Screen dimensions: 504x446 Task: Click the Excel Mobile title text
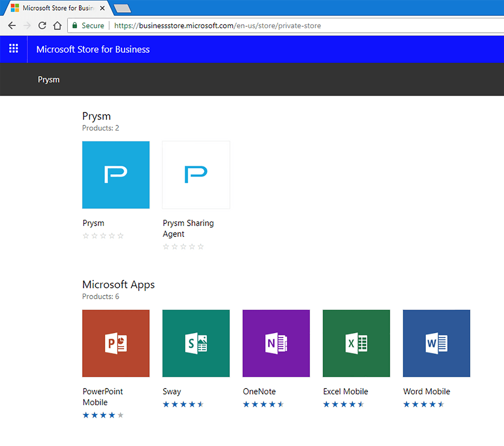[345, 391]
